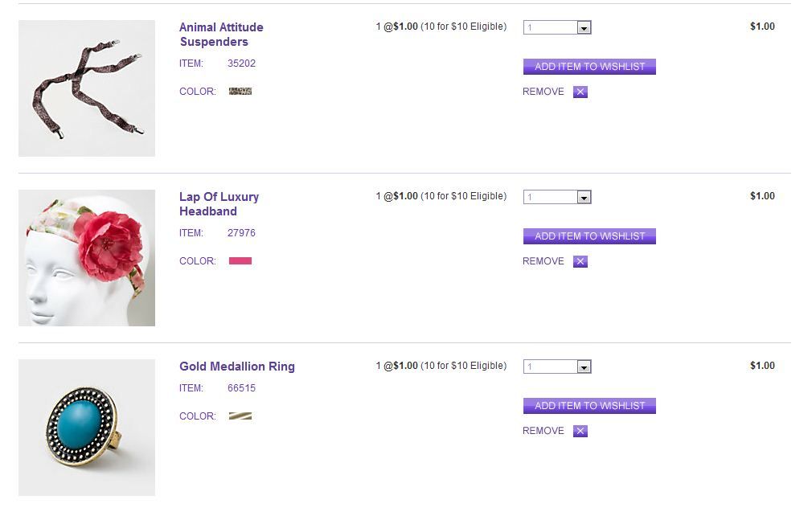Add Gold Medallion Ring to wishlist
Screen dimensions: 812x512
[x=589, y=406]
